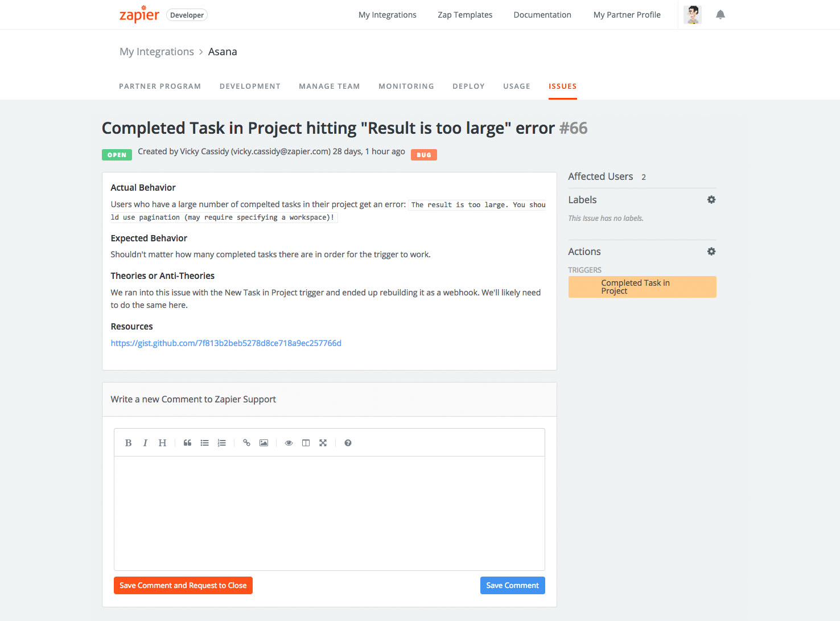Toggle italic in comment editor

145,443
